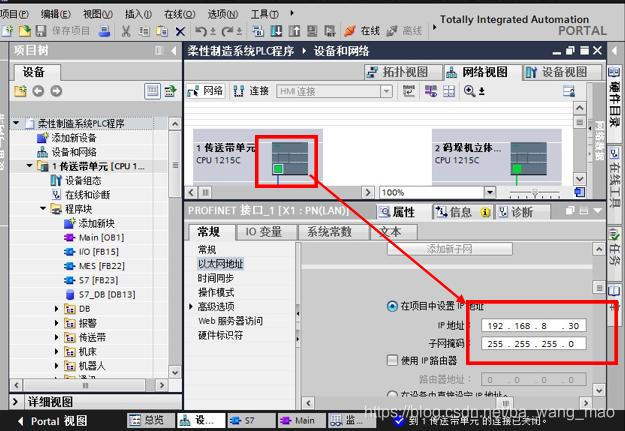The image size is (625, 431).
Task: Click the IP 地址 input field 192.168.8.30
Action: click(x=534, y=326)
